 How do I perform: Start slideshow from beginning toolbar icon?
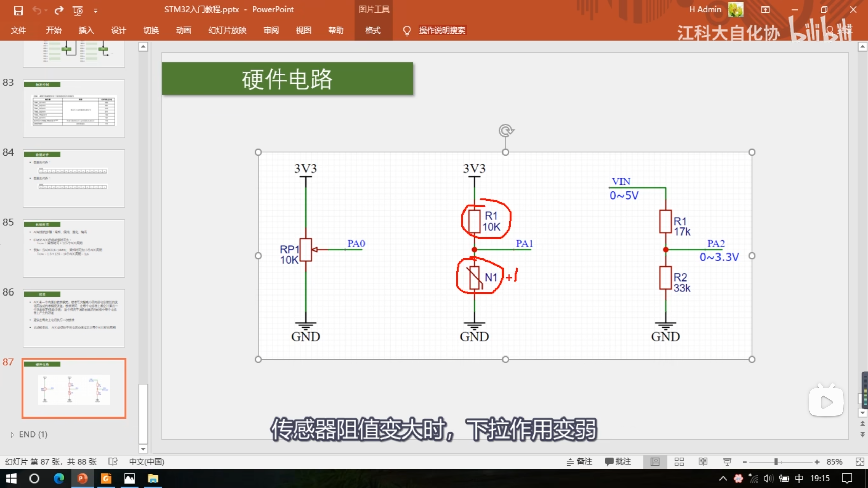coord(78,11)
